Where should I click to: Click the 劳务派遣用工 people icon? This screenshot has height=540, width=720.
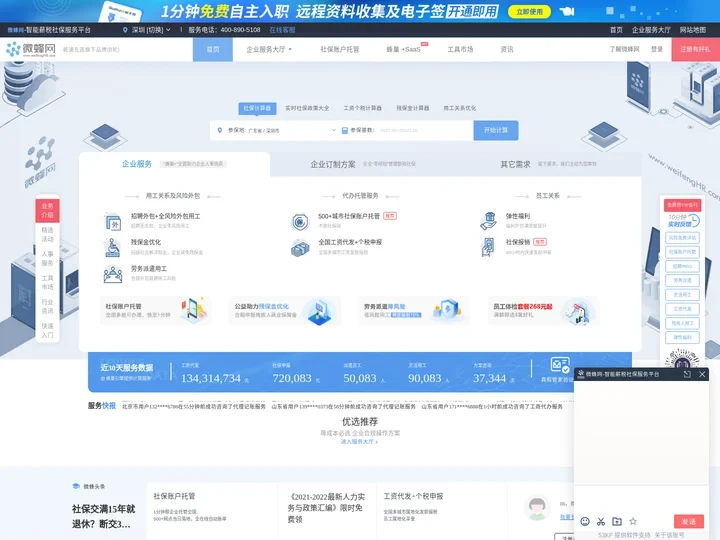click(x=112, y=275)
